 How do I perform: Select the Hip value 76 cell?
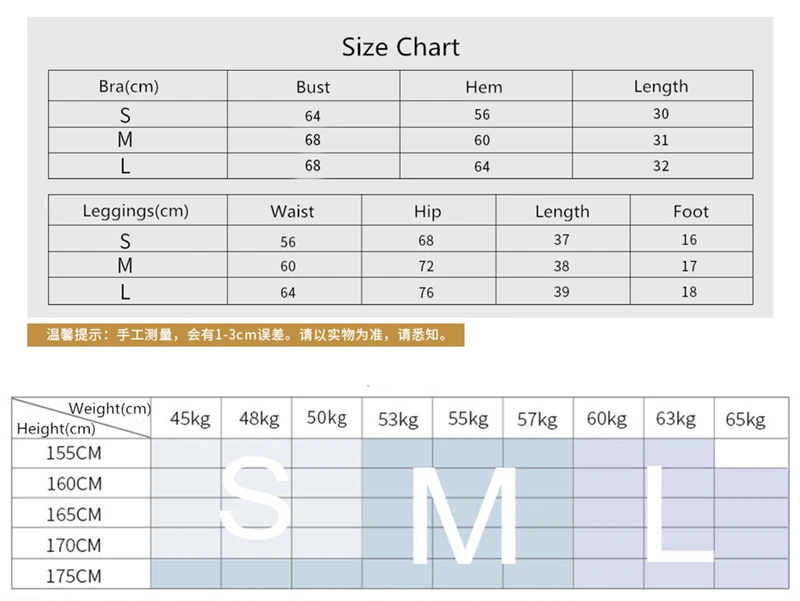[x=427, y=292]
